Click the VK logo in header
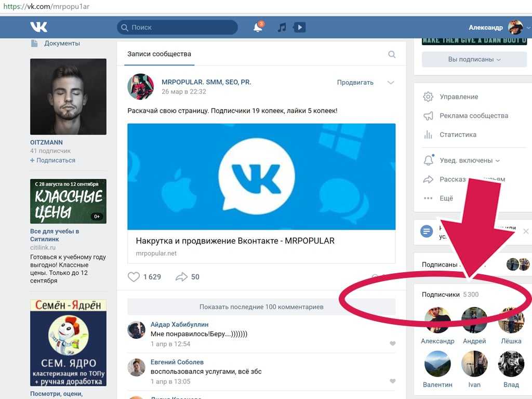This screenshot has height=399, width=532. [x=38, y=27]
